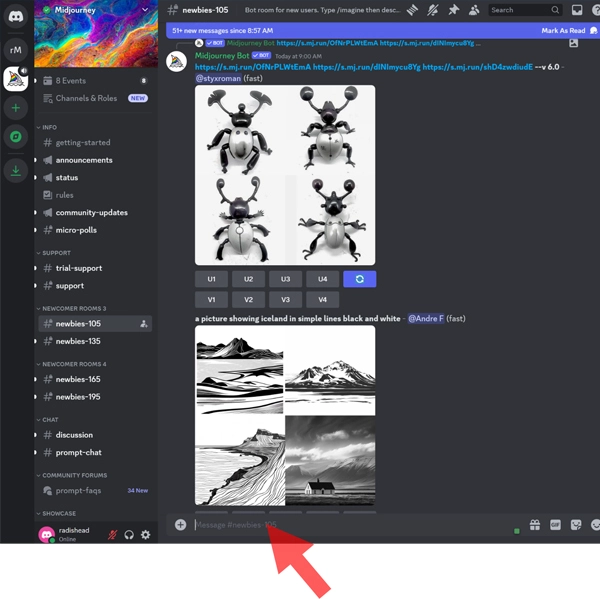Click the reroll button under beetle images
Viewport: 600px width, 599px height.
click(359, 279)
